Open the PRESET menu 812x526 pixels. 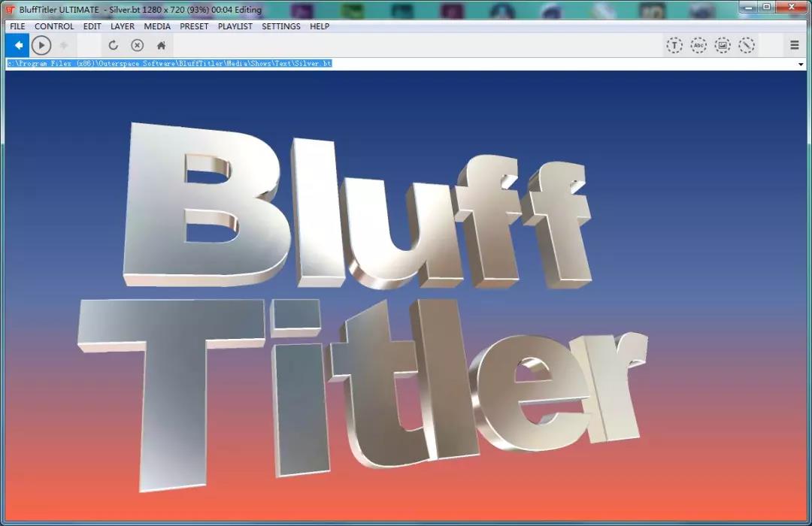click(x=194, y=26)
